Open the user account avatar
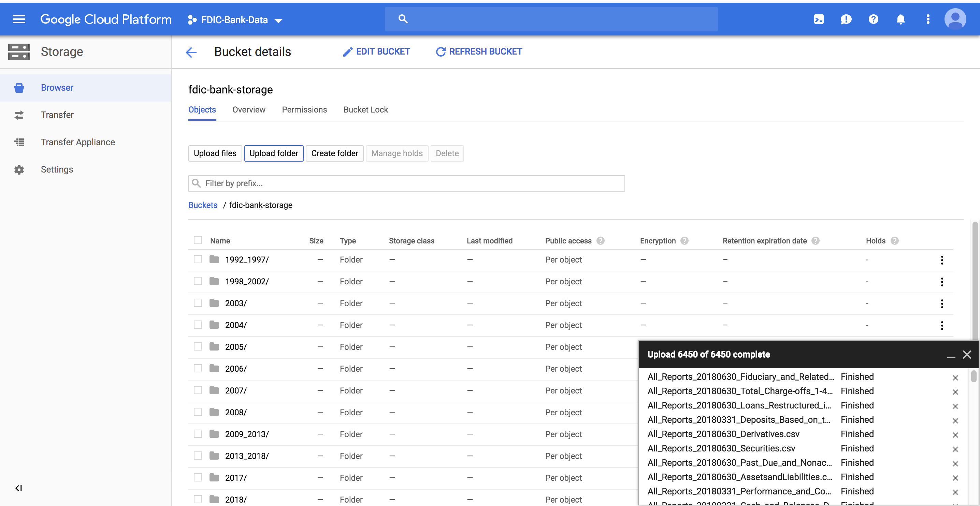Image resolution: width=980 pixels, height=506 pixels. [x=955, y=19]
